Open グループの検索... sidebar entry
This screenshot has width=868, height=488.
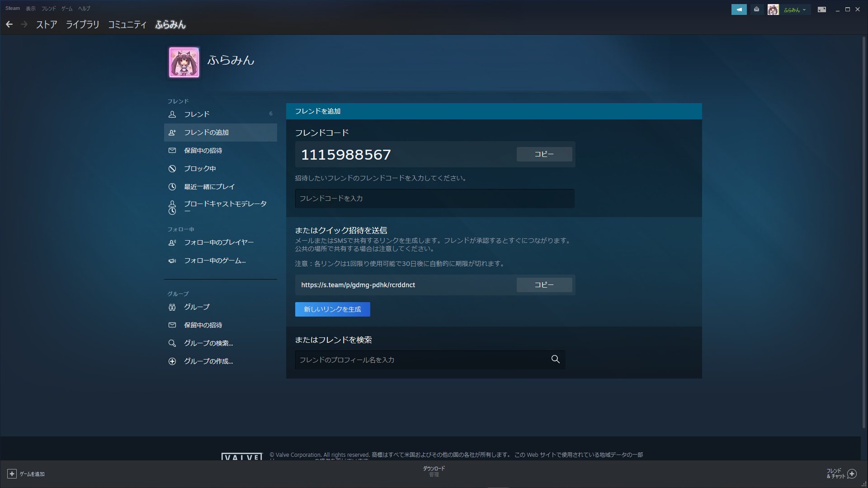click(x=221, y=343)
